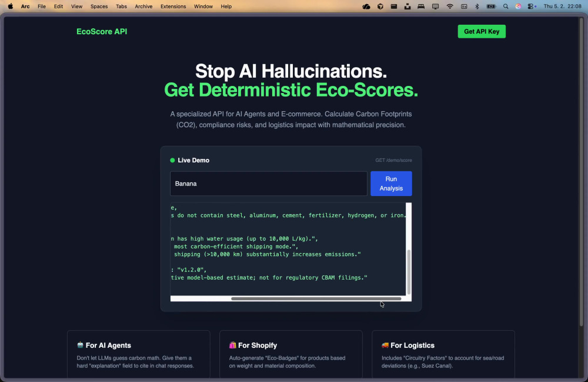588x382 pixels.
Task: Click the tray/inbox icon in menu bar
Action: 407,6
